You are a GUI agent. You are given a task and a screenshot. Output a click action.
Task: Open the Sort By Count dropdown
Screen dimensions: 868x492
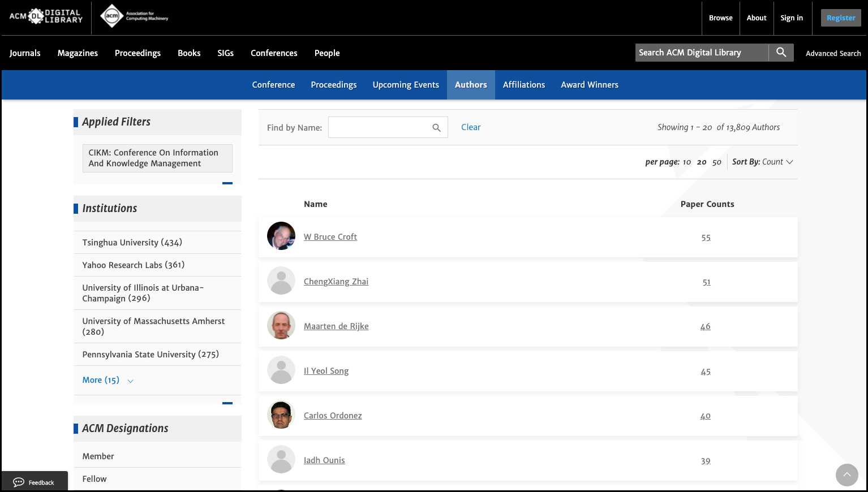pos(763,162)
